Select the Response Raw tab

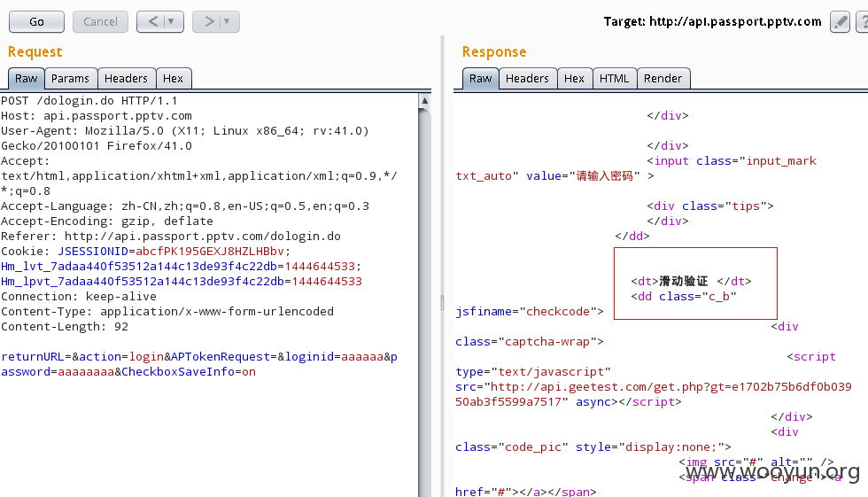pos(480,79)
